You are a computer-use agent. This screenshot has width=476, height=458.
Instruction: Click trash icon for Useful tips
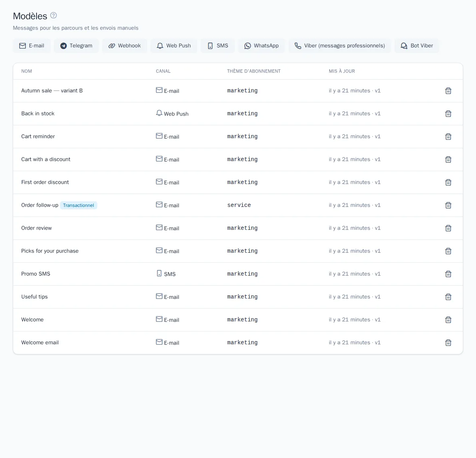[448, 297]
